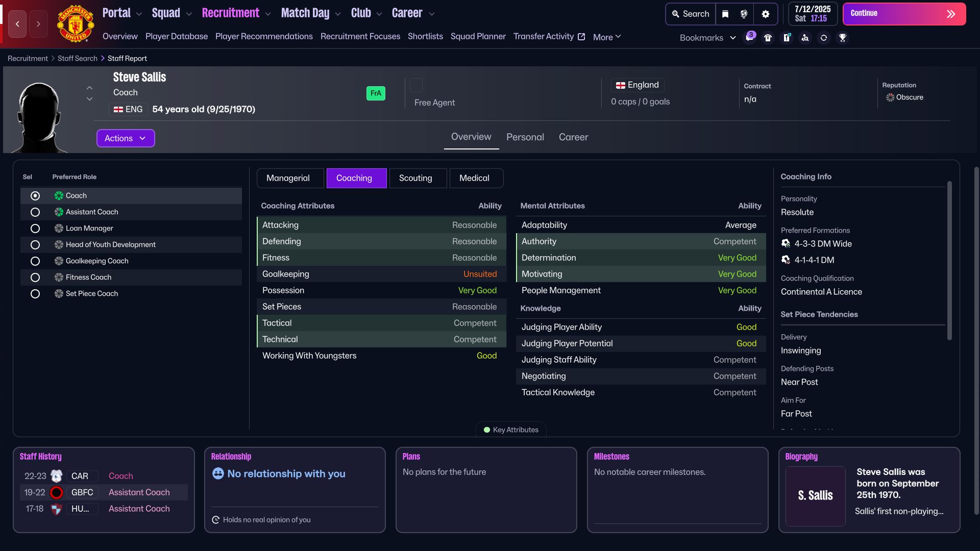Select the Goalkeeping Coach role option
The height and width of the screenshot is (551, 980).
point(35,261)
